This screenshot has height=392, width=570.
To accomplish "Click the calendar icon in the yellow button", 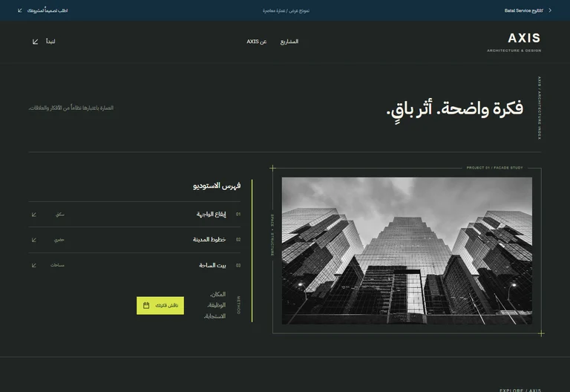I will coord(146,305).
